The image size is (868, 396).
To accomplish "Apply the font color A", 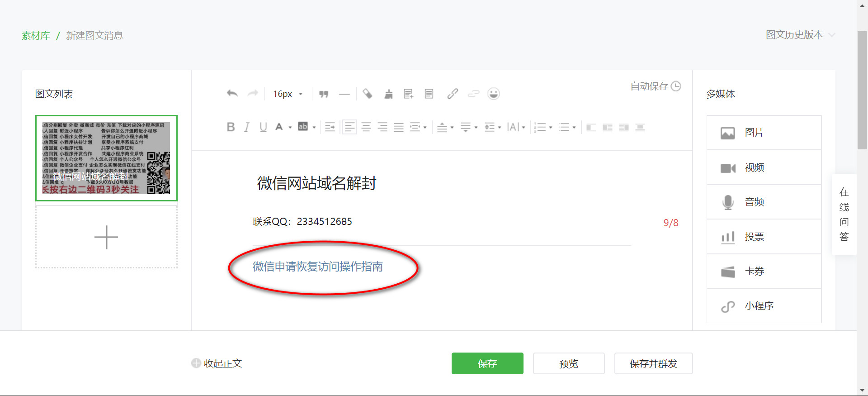I will [279, 127].
